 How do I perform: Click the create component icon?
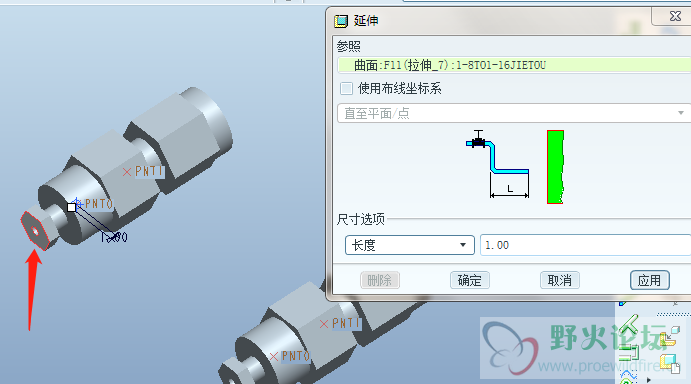tap(671, 363)
